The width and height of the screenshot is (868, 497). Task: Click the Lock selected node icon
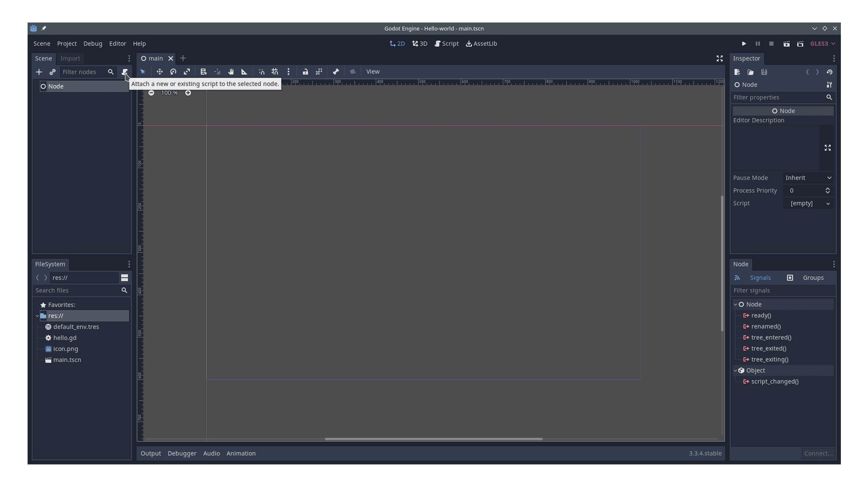pos(305,71)
